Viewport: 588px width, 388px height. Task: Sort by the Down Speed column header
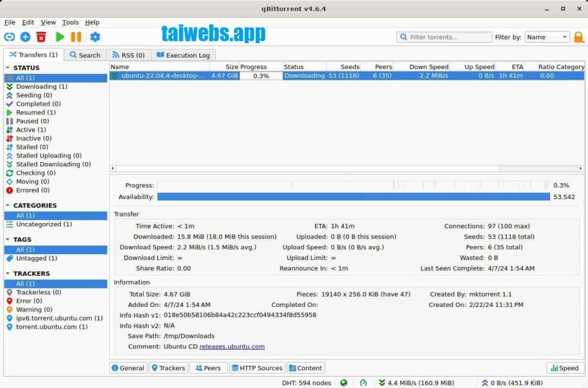click(421, 67)
